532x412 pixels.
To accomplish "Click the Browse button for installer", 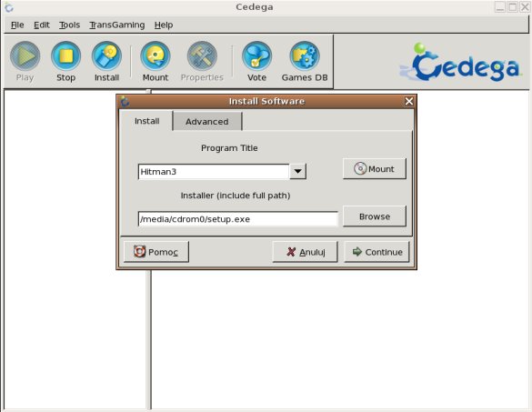I will 375,216.
